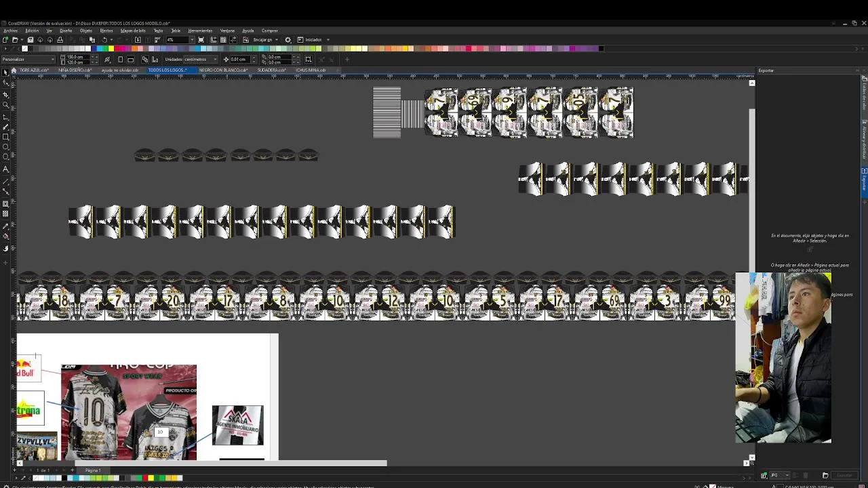Pick the red swatch in palette

tap(117, 49)
